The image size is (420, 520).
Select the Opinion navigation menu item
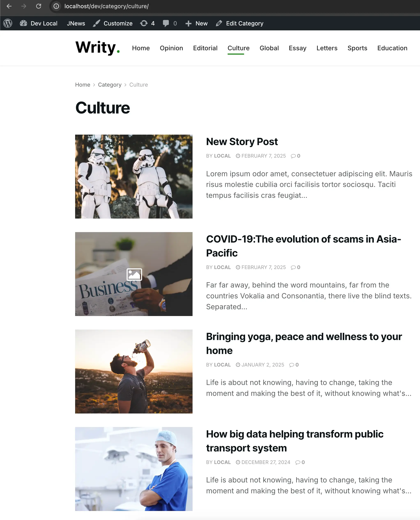coord(171,48)
